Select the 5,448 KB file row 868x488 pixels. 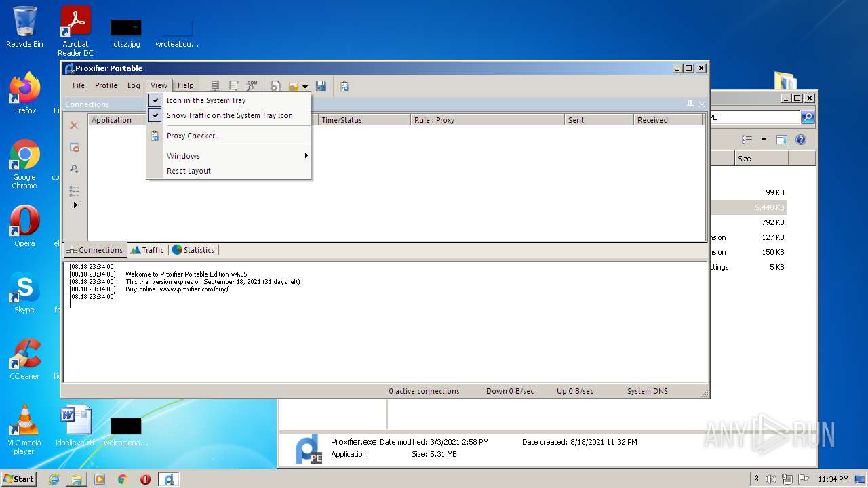click(748, 207)
